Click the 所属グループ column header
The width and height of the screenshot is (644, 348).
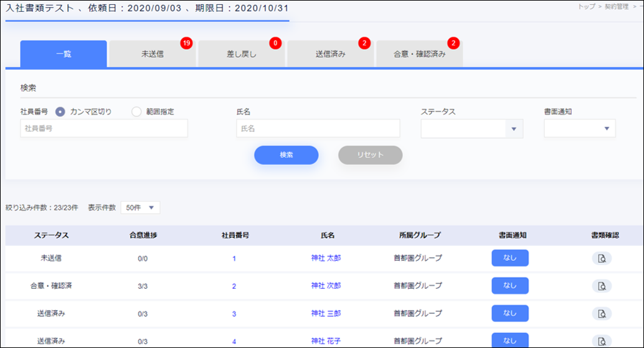click(420, 235)
